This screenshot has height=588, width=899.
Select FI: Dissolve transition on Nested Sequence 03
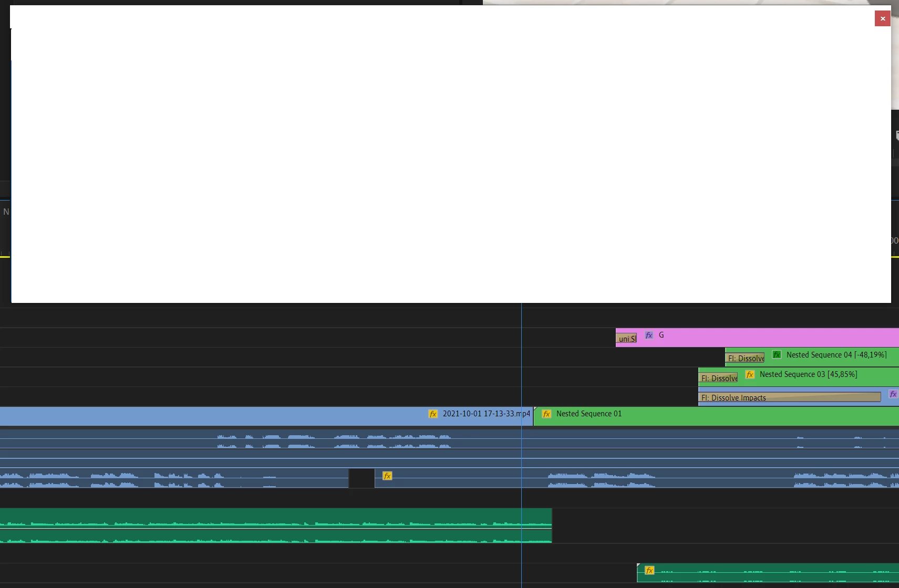tap(718, 378)
